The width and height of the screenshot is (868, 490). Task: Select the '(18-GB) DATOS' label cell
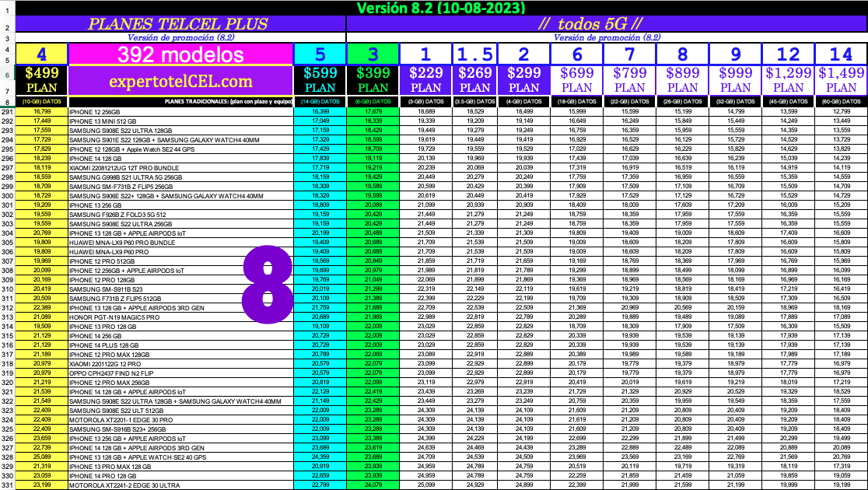point(576,102)
